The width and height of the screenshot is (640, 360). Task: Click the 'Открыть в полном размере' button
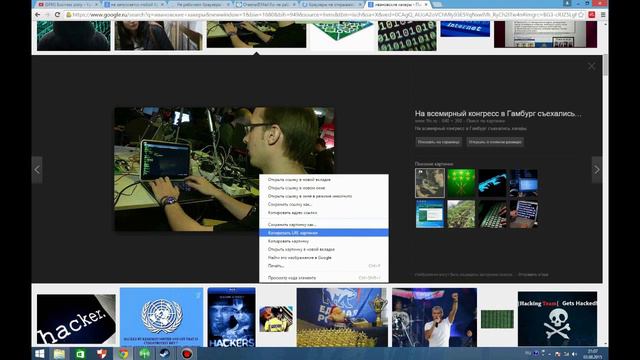tap(495, 142)
